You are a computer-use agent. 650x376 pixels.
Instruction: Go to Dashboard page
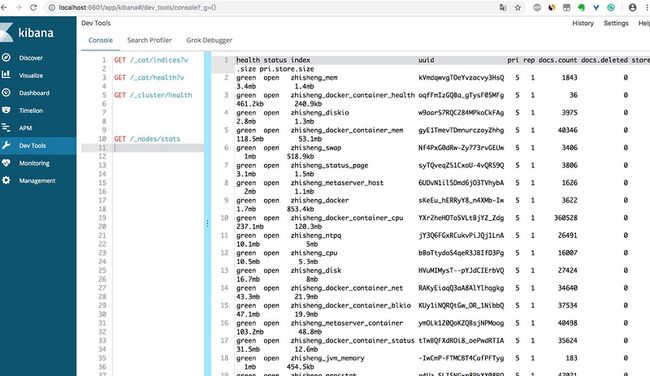pyautogui.click(x=34, y=93)
